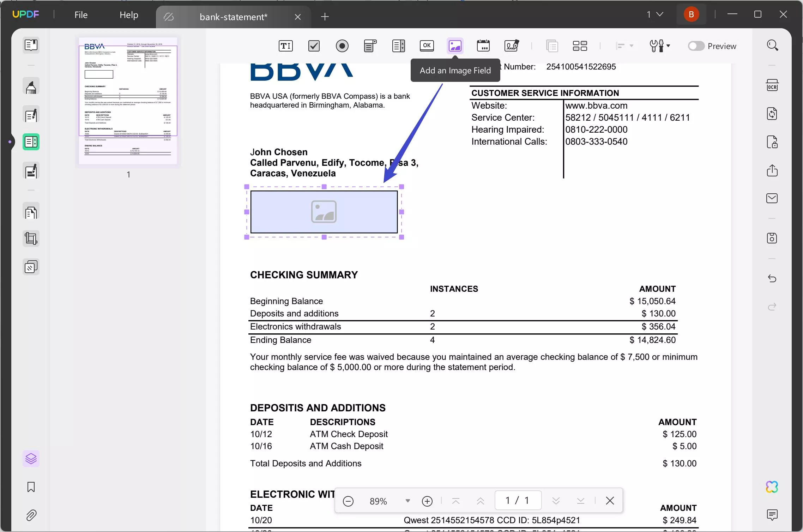Open the comments panel icon
The image size is (803, 532).
[x=772, y=515]
